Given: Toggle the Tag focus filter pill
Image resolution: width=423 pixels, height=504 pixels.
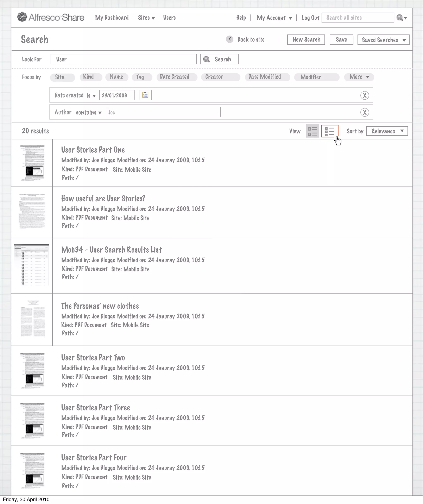Looking at the screenshot, I should [141, 77].
